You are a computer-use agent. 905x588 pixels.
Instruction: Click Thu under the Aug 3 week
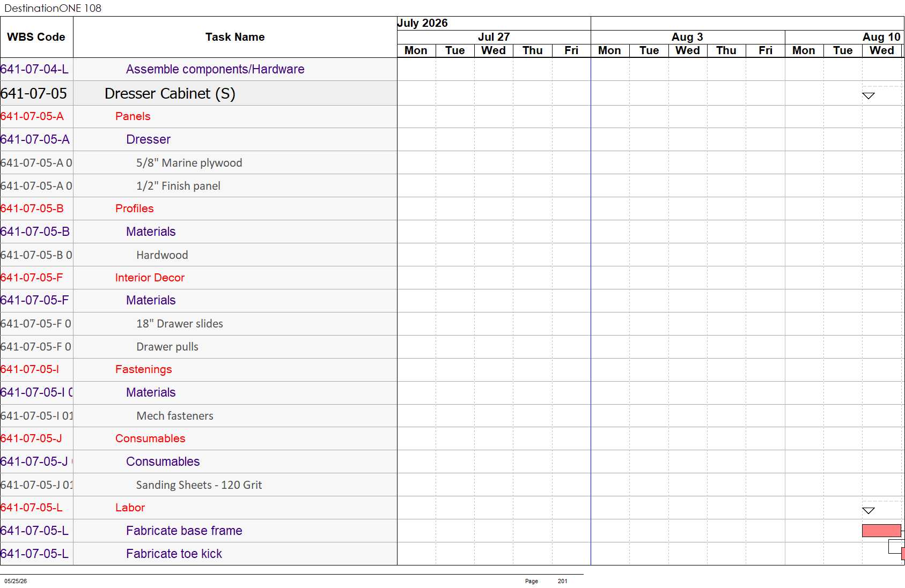tap(726, 50)
